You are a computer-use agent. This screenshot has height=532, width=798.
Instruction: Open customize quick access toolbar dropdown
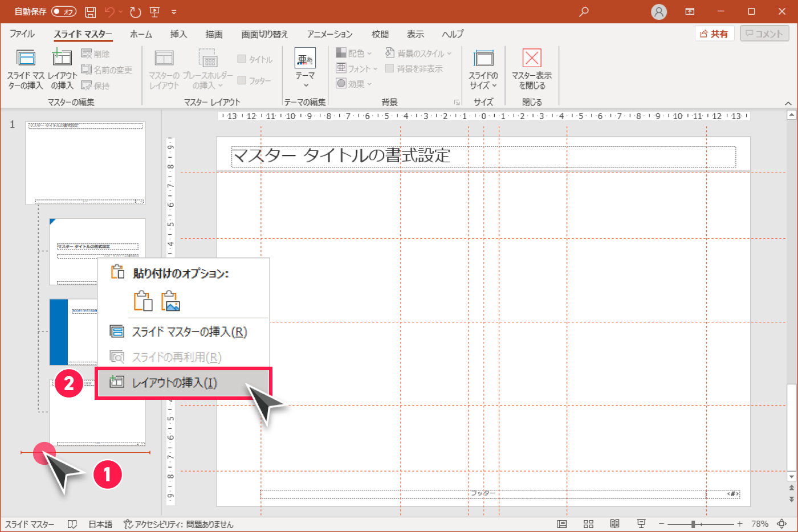click(x=174, y=11)
